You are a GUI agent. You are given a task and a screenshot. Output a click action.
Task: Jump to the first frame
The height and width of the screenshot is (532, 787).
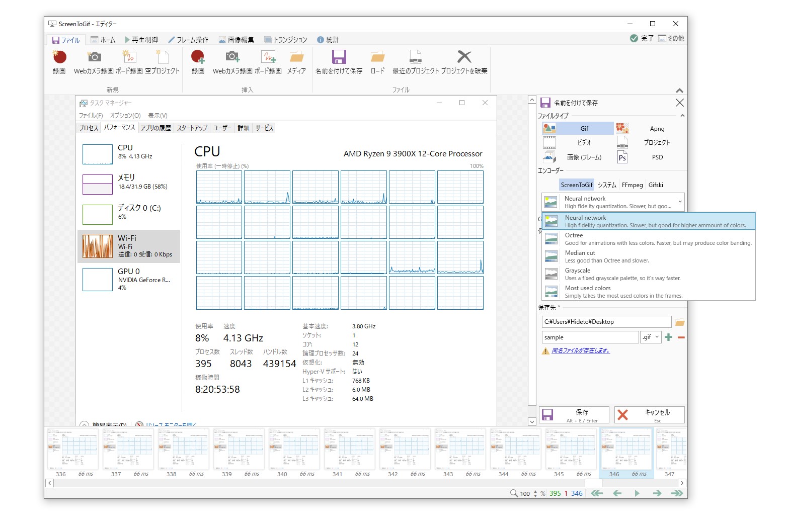(x=597, y=493)
